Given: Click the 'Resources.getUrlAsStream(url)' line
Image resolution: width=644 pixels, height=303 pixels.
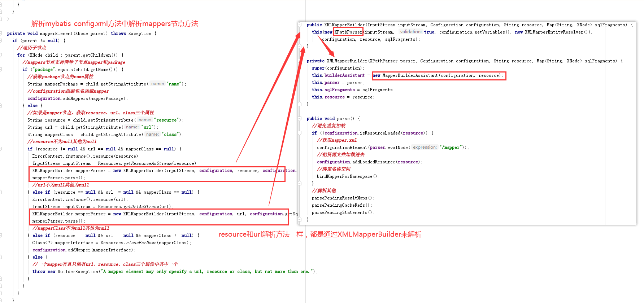Looking at the screenshot, I should (x=103, y=207).
